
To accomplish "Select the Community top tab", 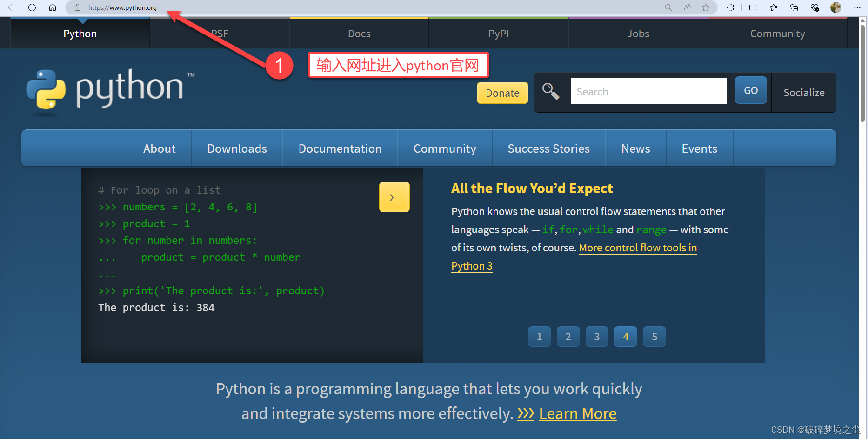I will click(778, 34).
